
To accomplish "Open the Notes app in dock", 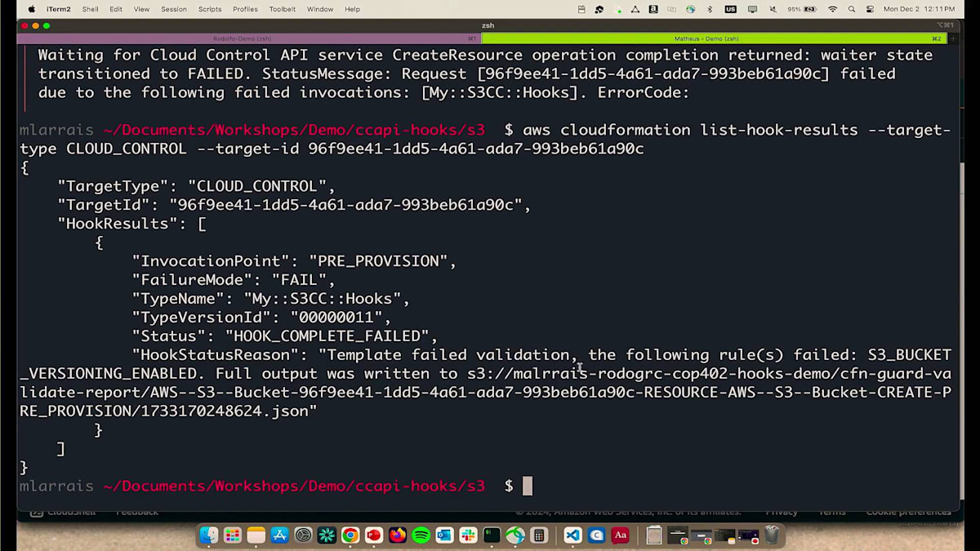I will coord(256,535).
